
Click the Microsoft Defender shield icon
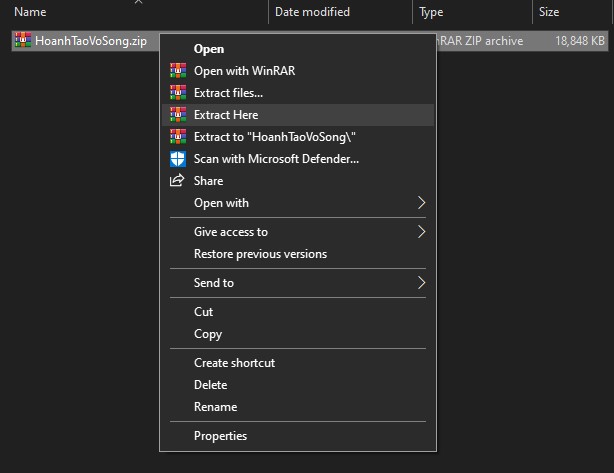pyautogui.click(x=178, y=159)
